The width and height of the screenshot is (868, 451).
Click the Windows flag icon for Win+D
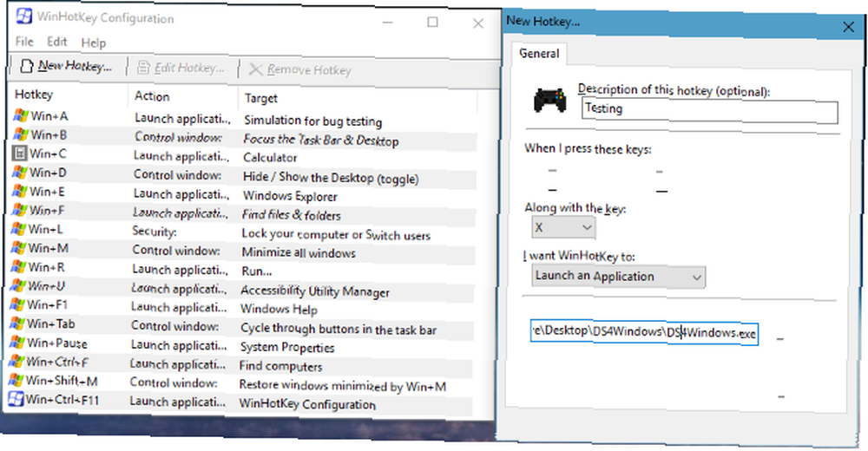(20, 172)
